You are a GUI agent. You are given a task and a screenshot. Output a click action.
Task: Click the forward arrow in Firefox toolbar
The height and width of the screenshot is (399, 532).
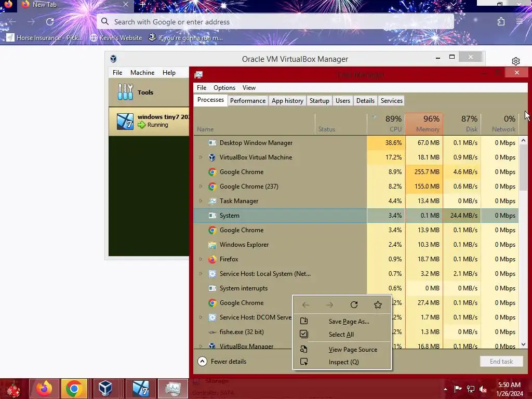click(31, 22)
